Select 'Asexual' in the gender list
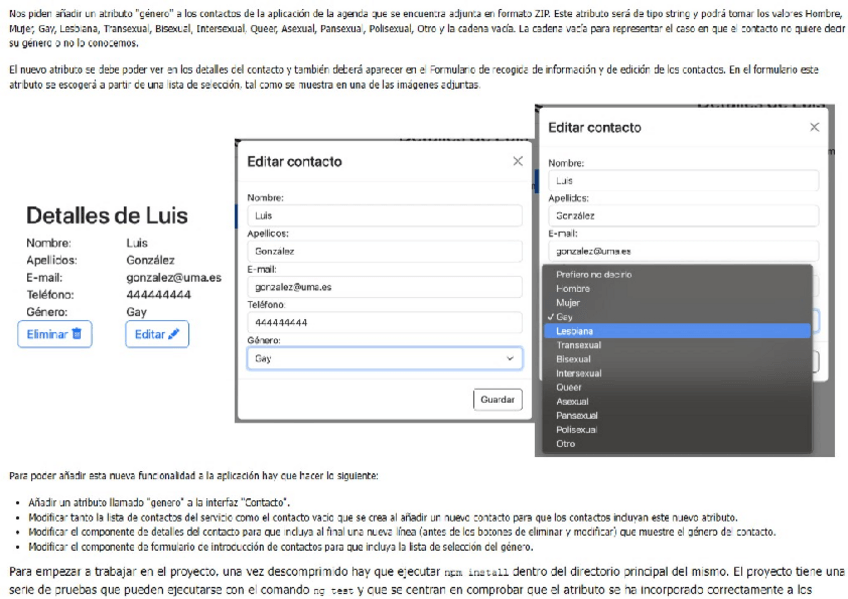This screenshot has height=599, width=848. click(677, 401)
